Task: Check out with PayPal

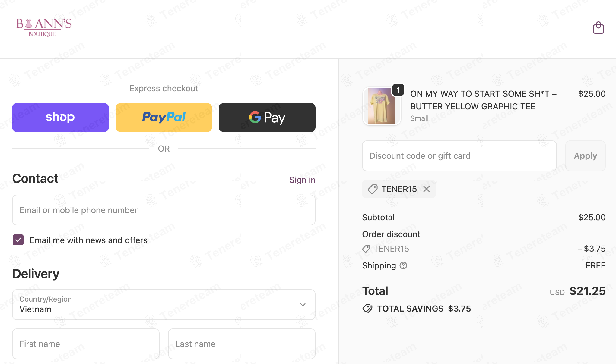Action: coord(164,118)
